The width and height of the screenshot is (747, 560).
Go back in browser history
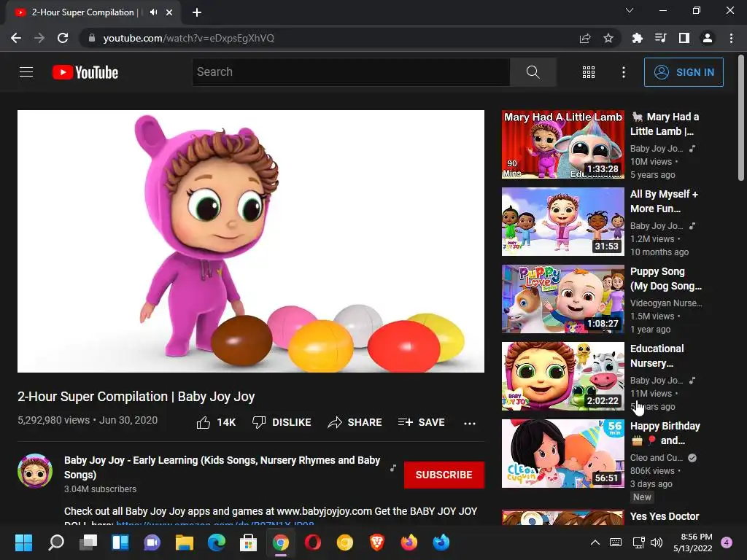point(16,38)
